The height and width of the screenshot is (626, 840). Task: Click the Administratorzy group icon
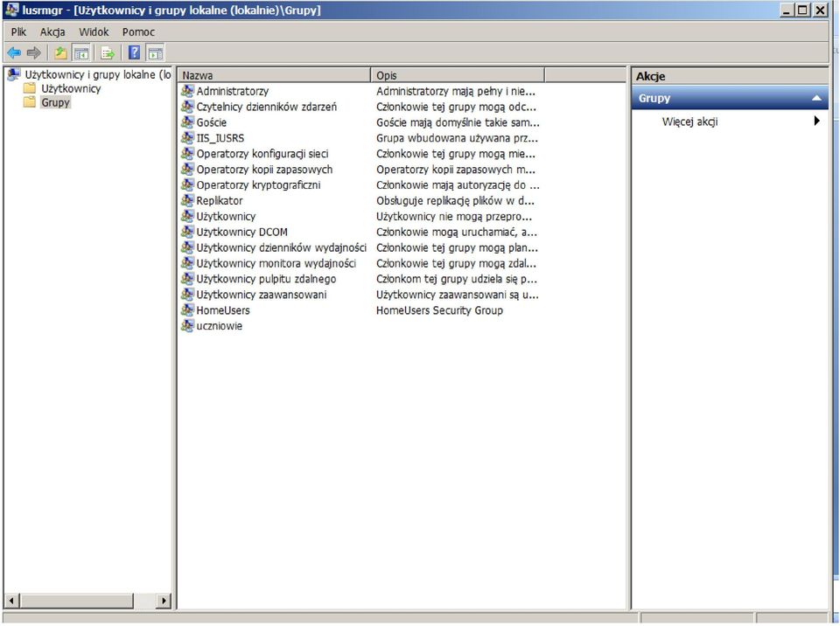point(187,91)
